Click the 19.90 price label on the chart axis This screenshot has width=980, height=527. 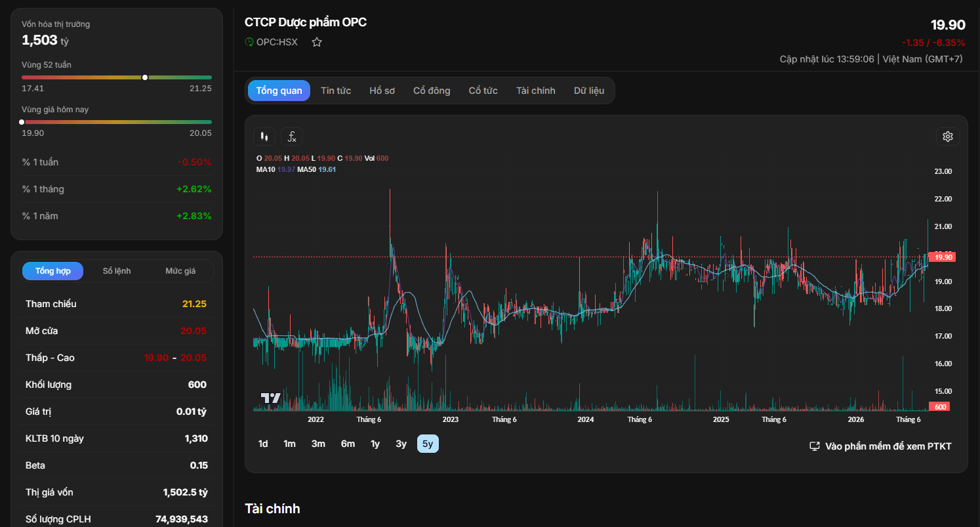[x=943, y=257]
